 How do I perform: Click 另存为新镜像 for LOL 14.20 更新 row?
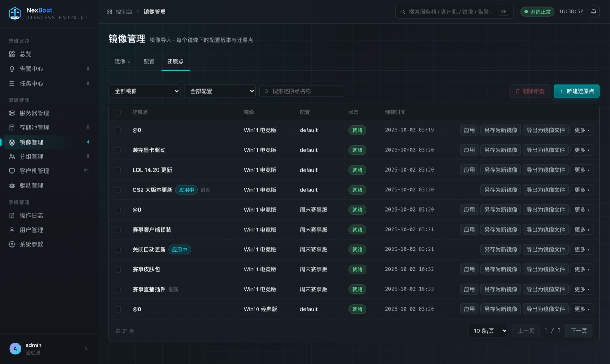[x=501, y=170]
